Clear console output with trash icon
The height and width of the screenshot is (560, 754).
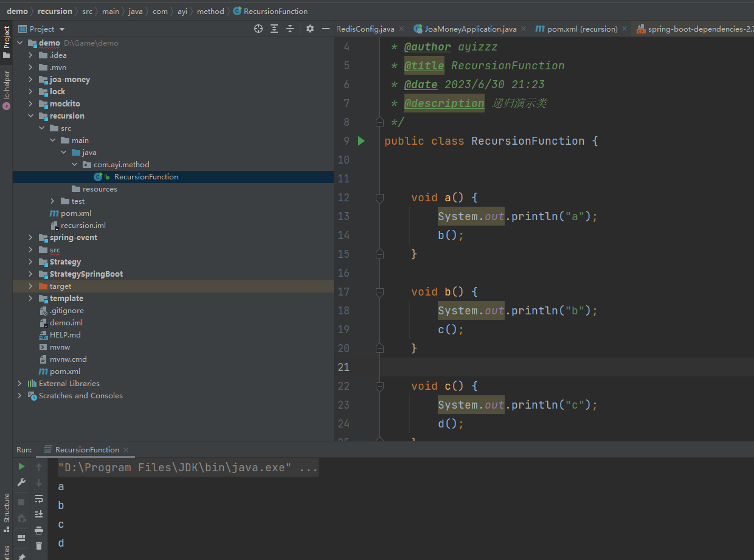39,546
